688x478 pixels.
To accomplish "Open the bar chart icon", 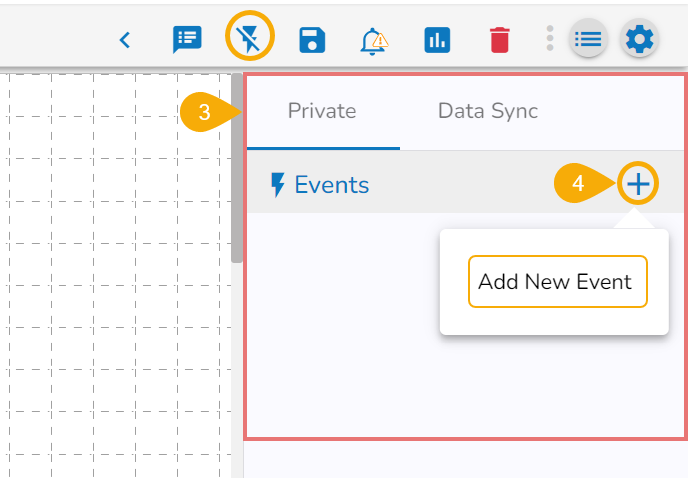I will [437, 40].
